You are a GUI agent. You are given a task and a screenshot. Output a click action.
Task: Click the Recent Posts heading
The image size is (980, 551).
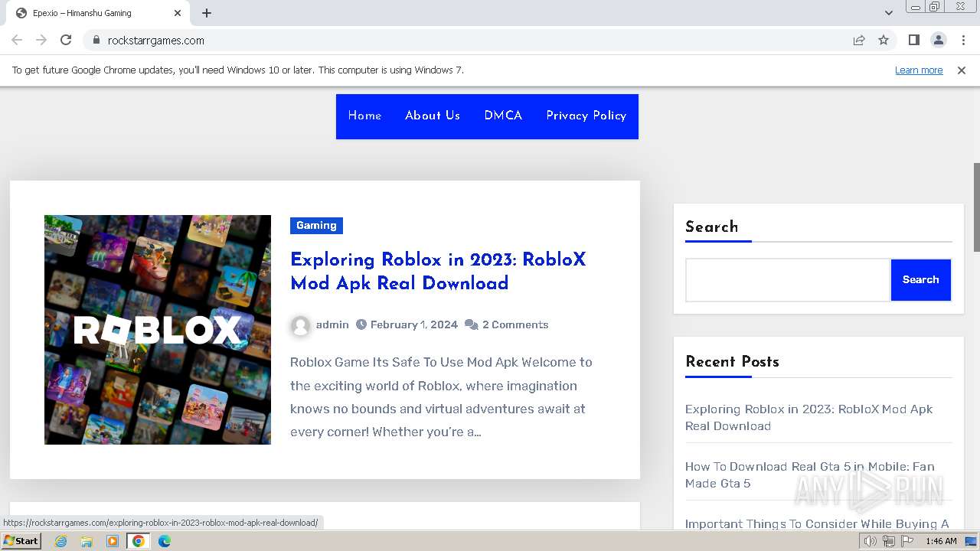732,362
